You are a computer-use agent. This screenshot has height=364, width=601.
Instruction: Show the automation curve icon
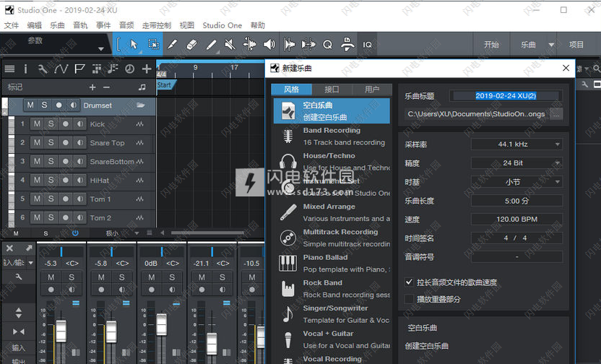pyautogui.click(x=61, y=69)
